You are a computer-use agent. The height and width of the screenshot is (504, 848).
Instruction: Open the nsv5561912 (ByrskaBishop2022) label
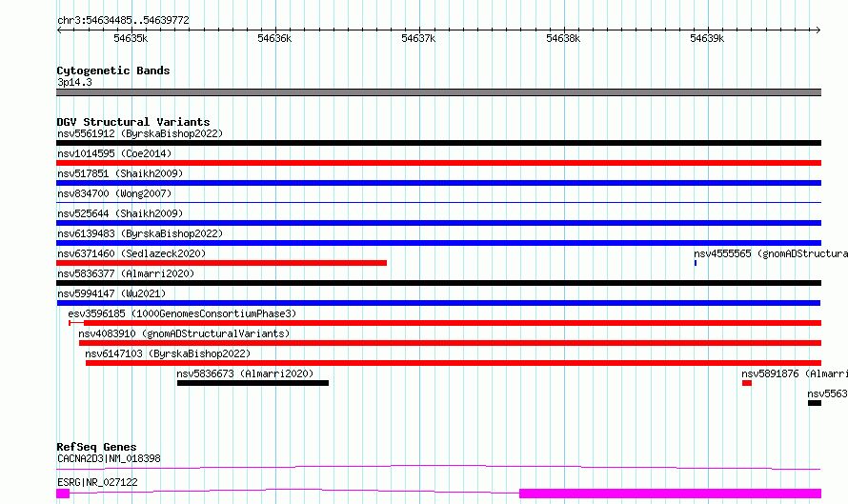tap(140, 133)
